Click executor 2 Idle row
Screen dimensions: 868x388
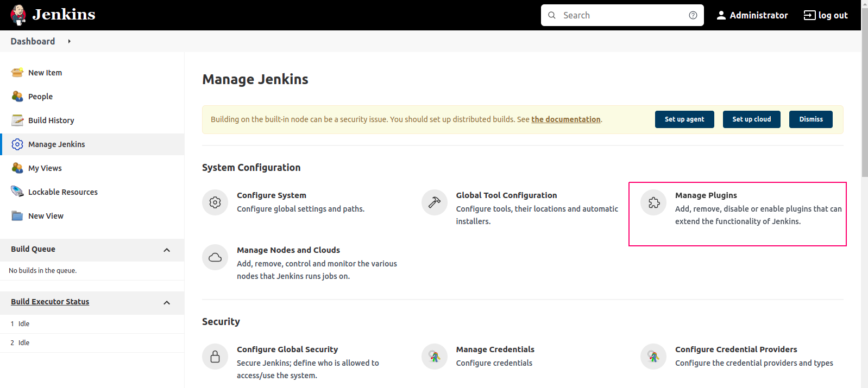click(x=92, y=343)
